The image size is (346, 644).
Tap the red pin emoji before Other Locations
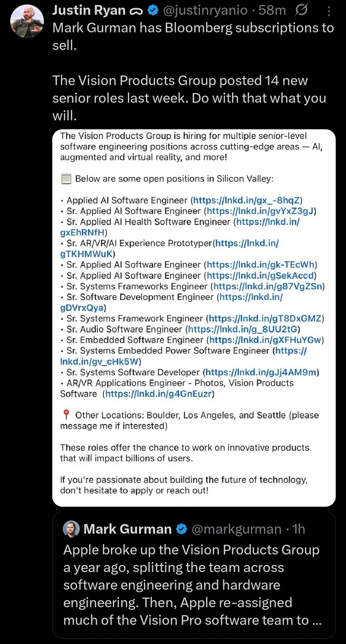[x=66, y=415]
